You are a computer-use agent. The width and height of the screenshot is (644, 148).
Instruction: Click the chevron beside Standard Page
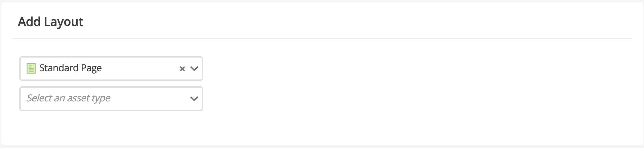pos(194,69)
